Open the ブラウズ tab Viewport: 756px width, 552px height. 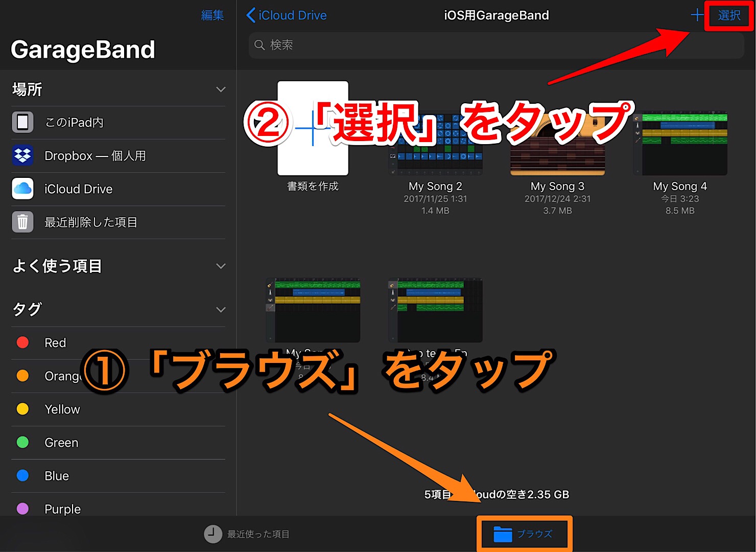[523, 534]
